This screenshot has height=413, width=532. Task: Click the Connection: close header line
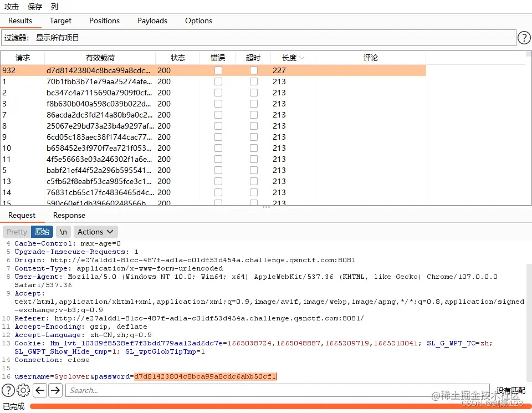[x=52, y=360]
